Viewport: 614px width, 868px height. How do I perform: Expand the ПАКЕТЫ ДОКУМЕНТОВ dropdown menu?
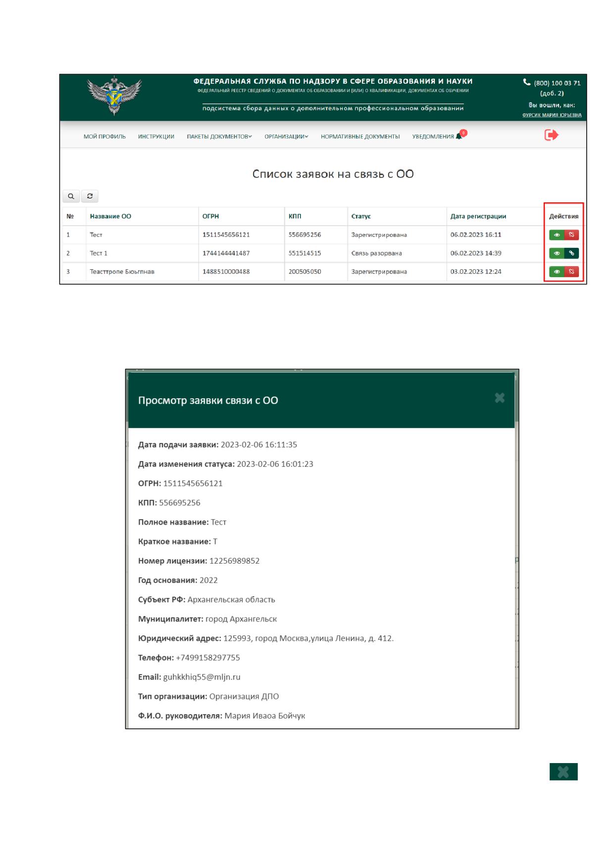(219, 137)
